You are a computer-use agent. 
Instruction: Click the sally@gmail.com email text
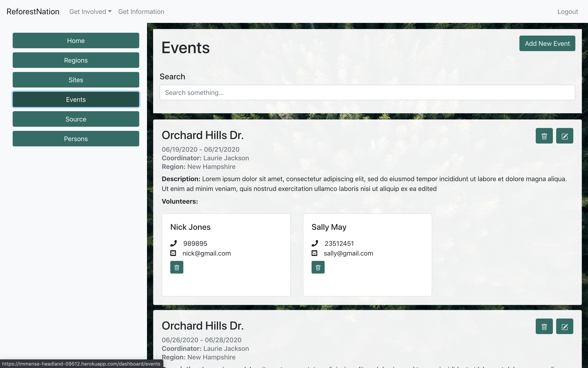(348, 253)
